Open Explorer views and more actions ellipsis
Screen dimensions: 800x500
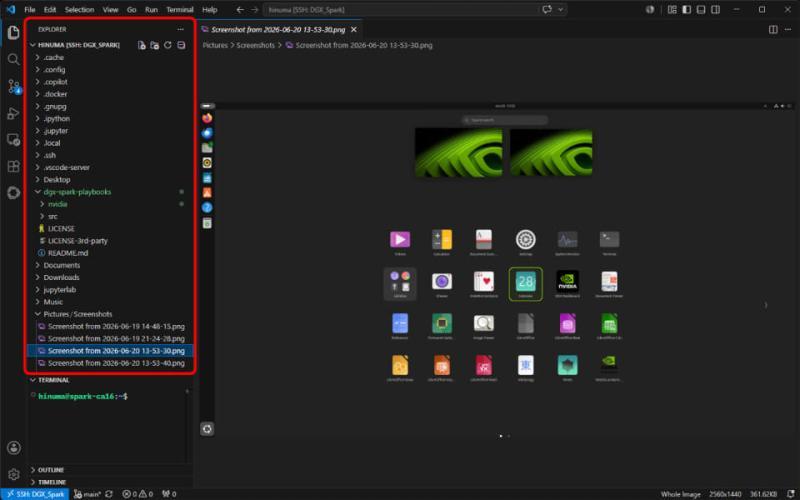coord(180,30)
